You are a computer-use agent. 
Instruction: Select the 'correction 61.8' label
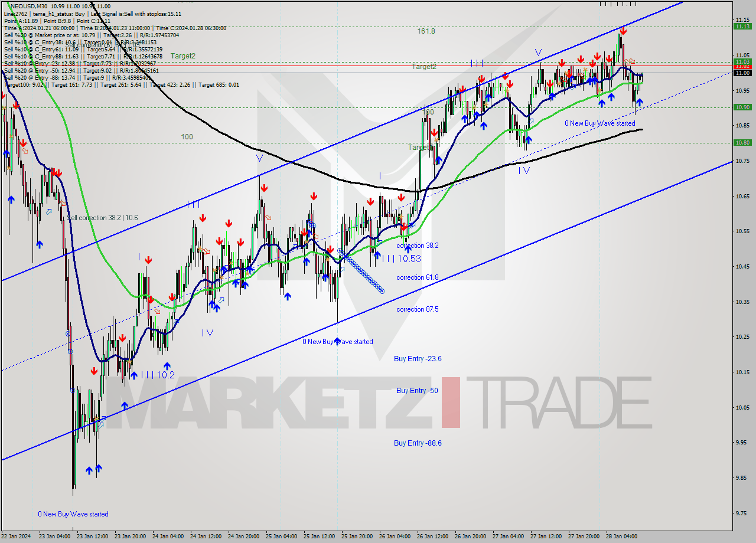pos(417,277)
